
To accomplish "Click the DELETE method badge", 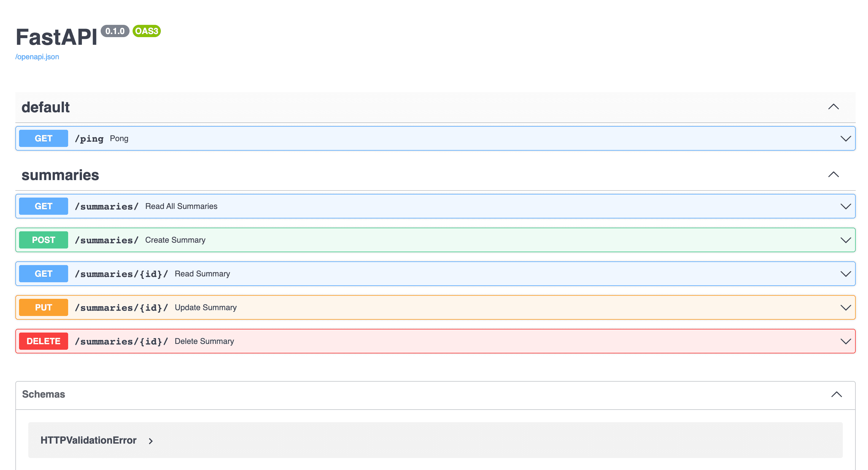I will [x=44, y=341].
